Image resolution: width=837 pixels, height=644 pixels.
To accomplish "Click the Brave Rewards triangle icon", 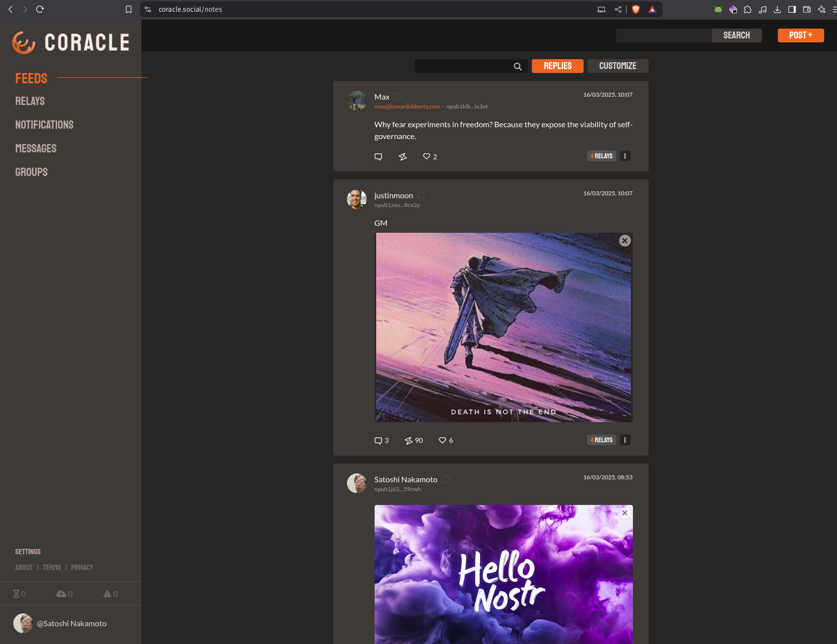I will [652, 9].
